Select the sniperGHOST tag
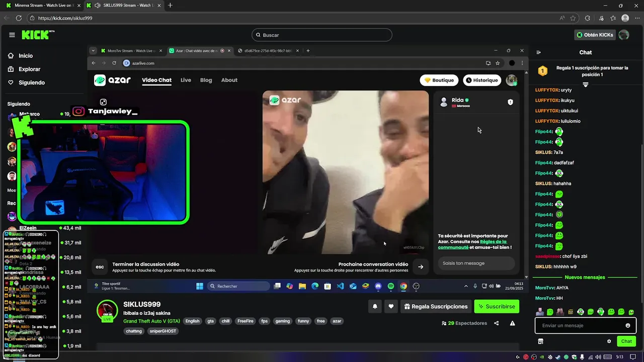Image resolution: width=644 pixels, height=362 pixels. pyautogui.click(x=164, y=331)
